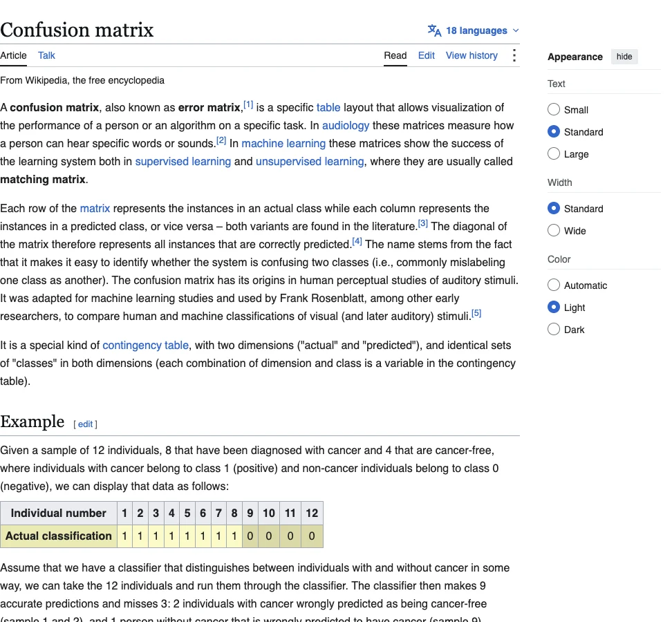Open the 18 languages translate icon
The width and height of the screenshot is (672, 622).
[434, 30]
